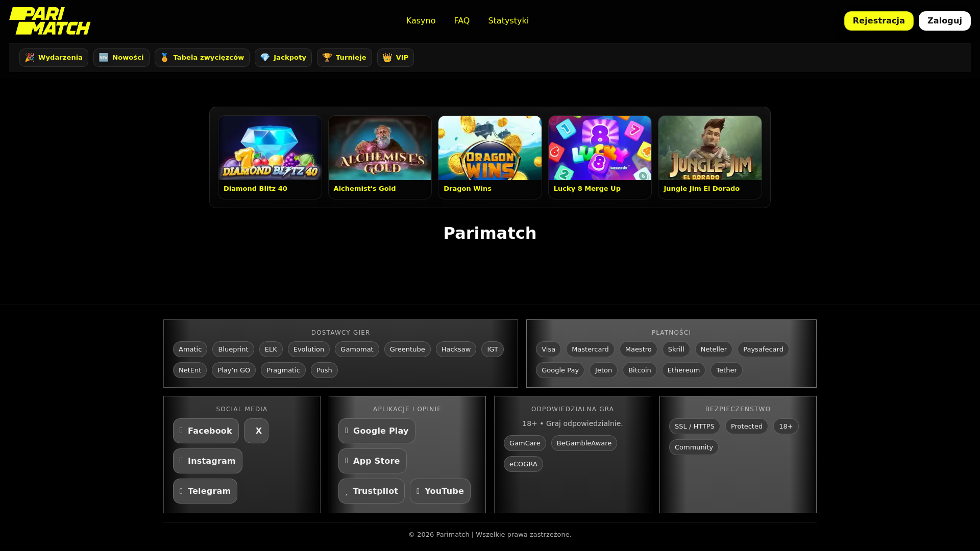
Task: Click the Skrill payment chip
Action: (x=676, y=349)
